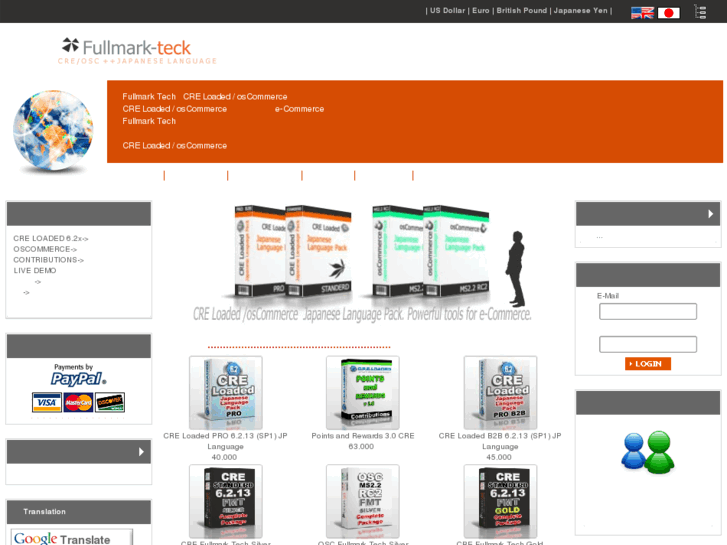Open CRE Standerd 6.2.13 FMT Gold box image
Viewport: 727px width, 545px height.
coord(500,501)
